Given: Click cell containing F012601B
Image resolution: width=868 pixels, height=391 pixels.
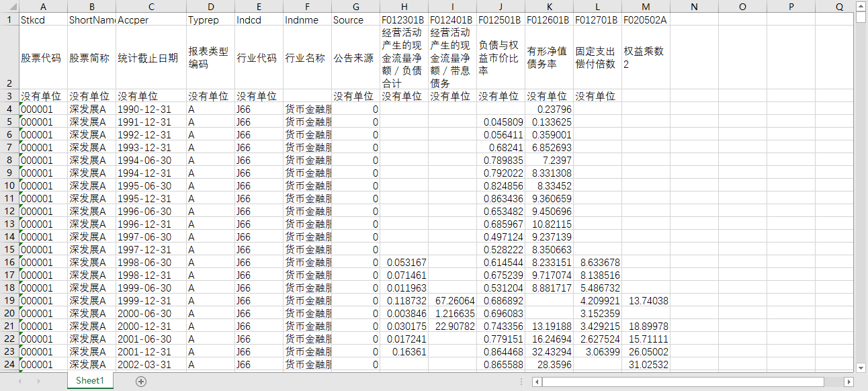Looking at the screenshot, I should tap(549, 19).
